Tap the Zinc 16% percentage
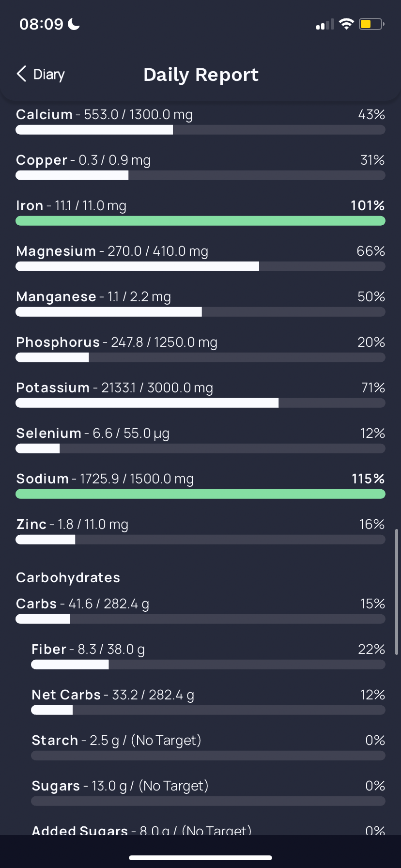The width and height of the screenshot is (401, 868). point(372,524)
